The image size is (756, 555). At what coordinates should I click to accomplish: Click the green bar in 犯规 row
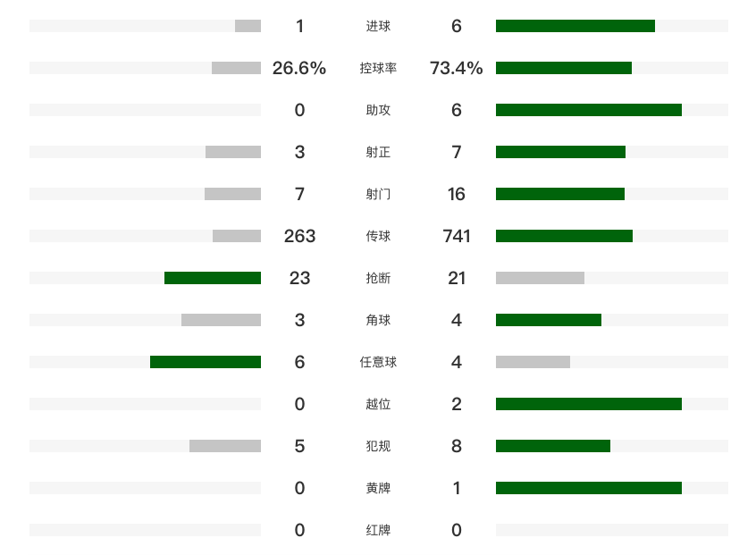553,446
